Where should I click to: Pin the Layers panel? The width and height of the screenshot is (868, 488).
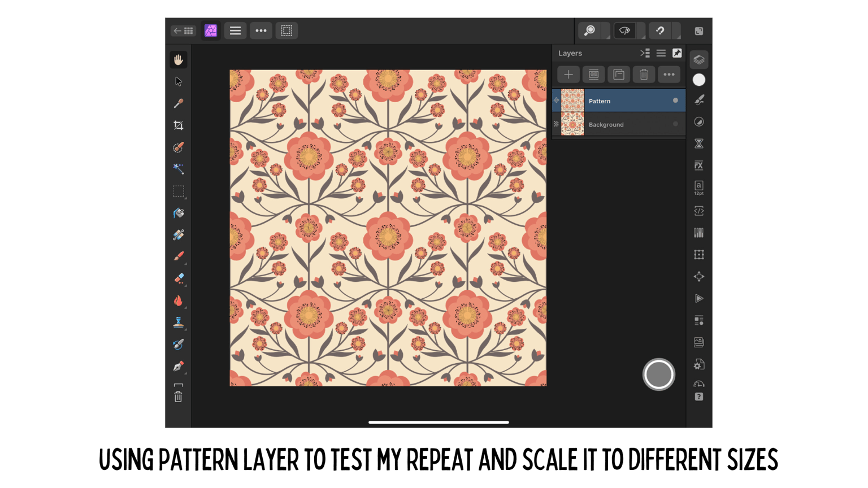click(677, 53)
